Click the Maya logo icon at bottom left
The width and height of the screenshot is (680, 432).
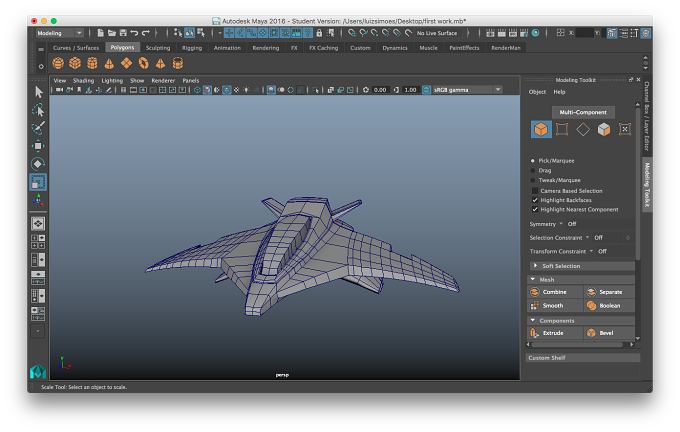click(38, 372)
